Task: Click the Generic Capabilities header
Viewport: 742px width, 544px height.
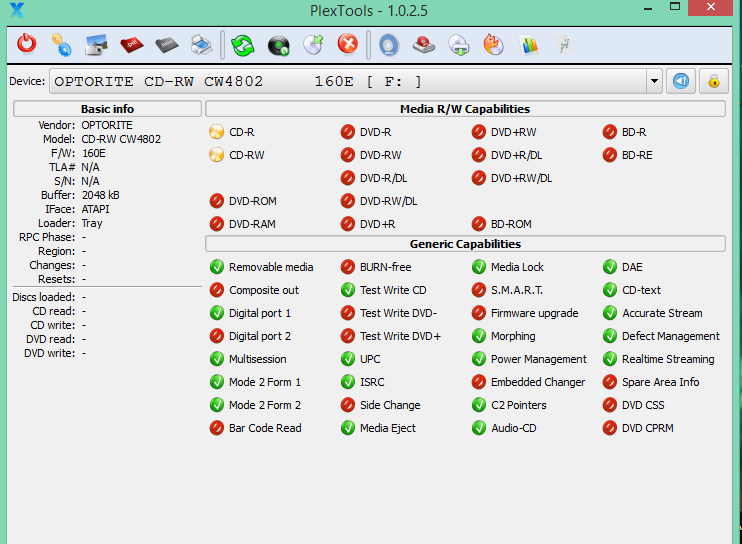Action: [x=465, y=244]
